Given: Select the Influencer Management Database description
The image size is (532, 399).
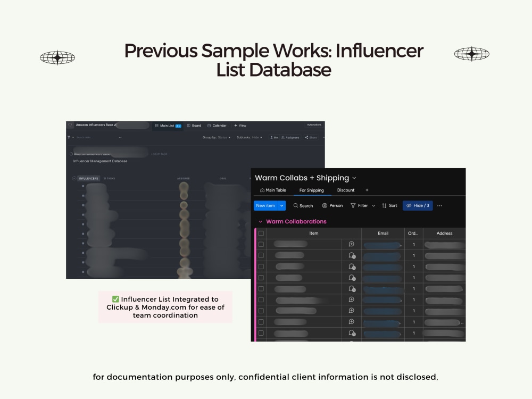Looking at the screenshot, I should 100,161.
